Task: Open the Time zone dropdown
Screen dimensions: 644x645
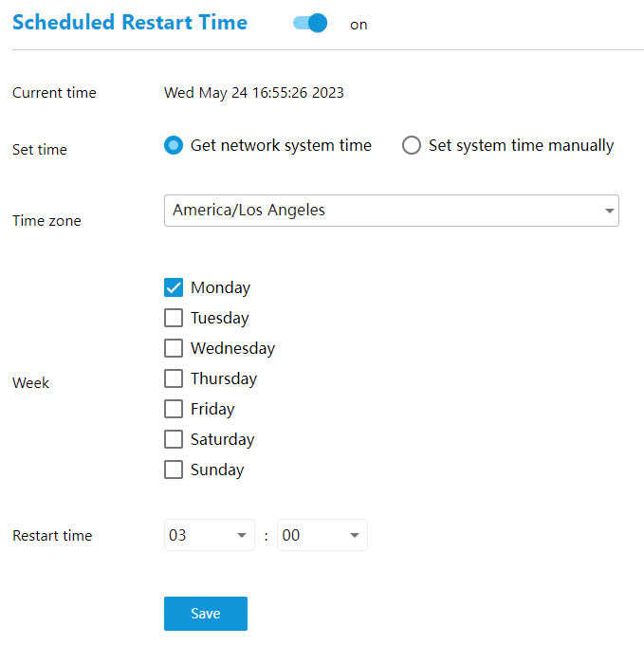Action: 392,211
